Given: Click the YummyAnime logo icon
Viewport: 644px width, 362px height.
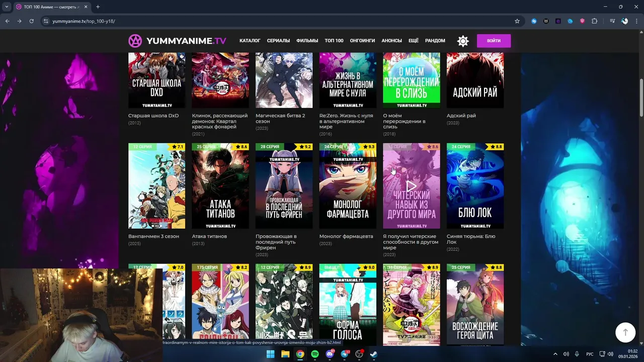Looking at the screenshot, I should 135,41.
